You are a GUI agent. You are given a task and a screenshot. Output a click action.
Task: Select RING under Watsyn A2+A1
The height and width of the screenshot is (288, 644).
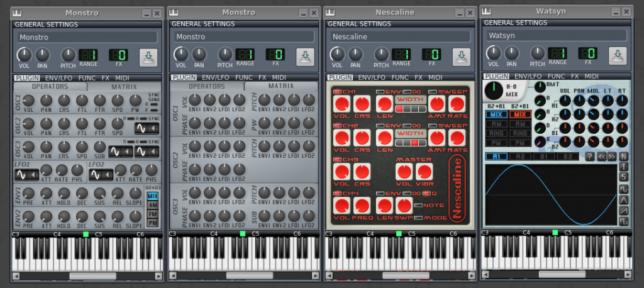[x=496, y=133]
